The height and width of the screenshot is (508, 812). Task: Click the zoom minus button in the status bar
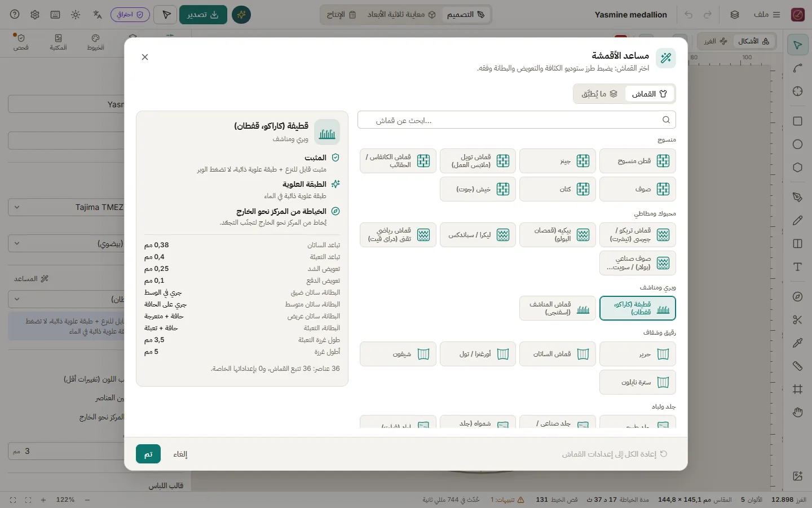87,500
